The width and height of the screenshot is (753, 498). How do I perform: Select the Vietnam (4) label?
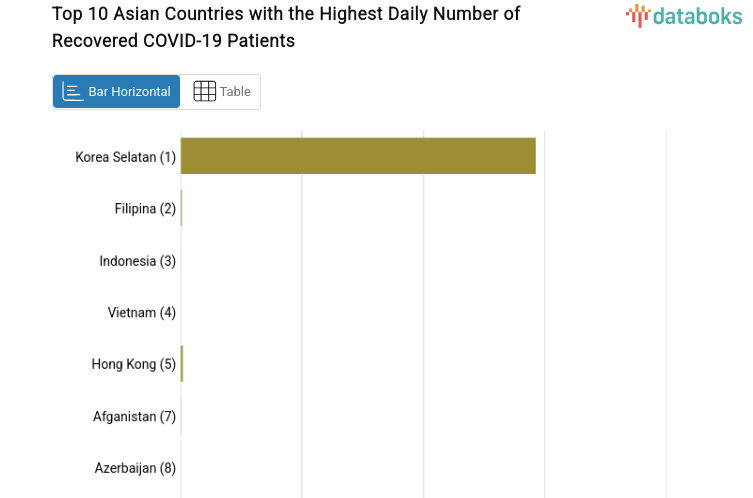141,313
